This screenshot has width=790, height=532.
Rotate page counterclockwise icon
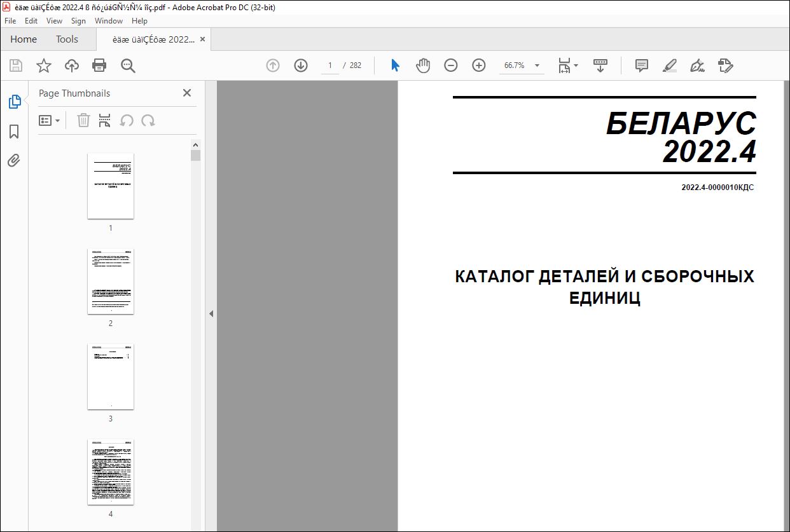pyautogui.click(x=127, y=120)
